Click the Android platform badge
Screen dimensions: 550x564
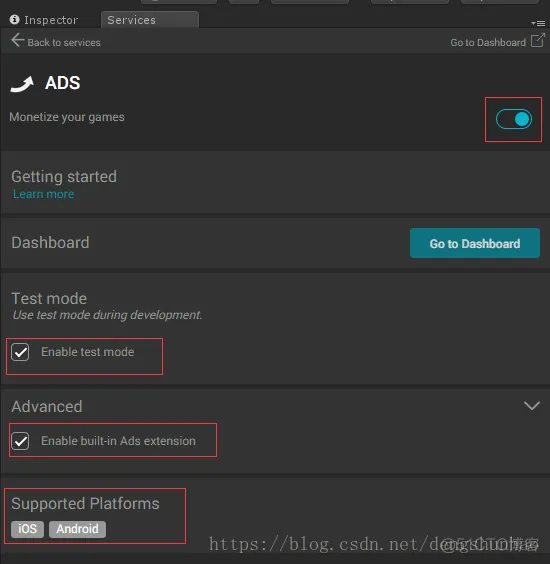[x=77, y=529]
